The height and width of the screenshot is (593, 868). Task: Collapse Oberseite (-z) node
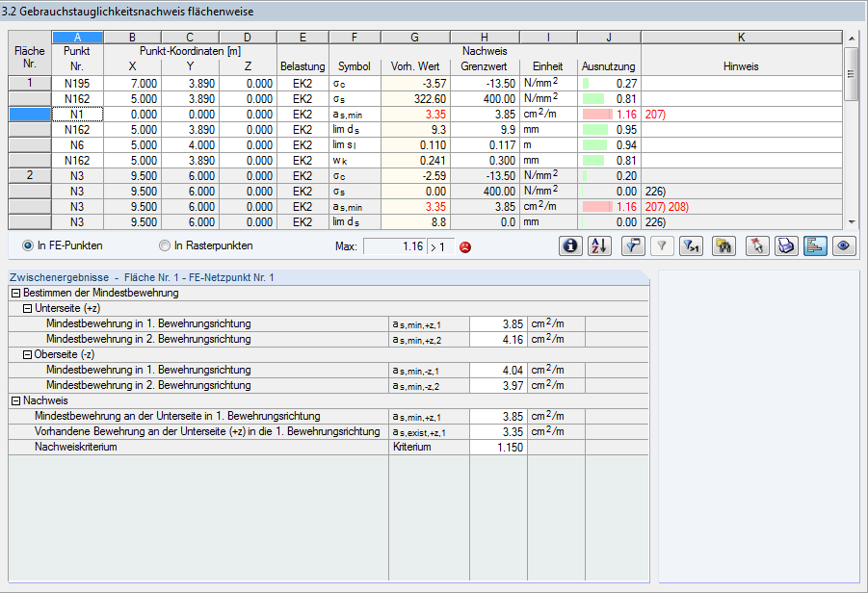coord(27,354)
